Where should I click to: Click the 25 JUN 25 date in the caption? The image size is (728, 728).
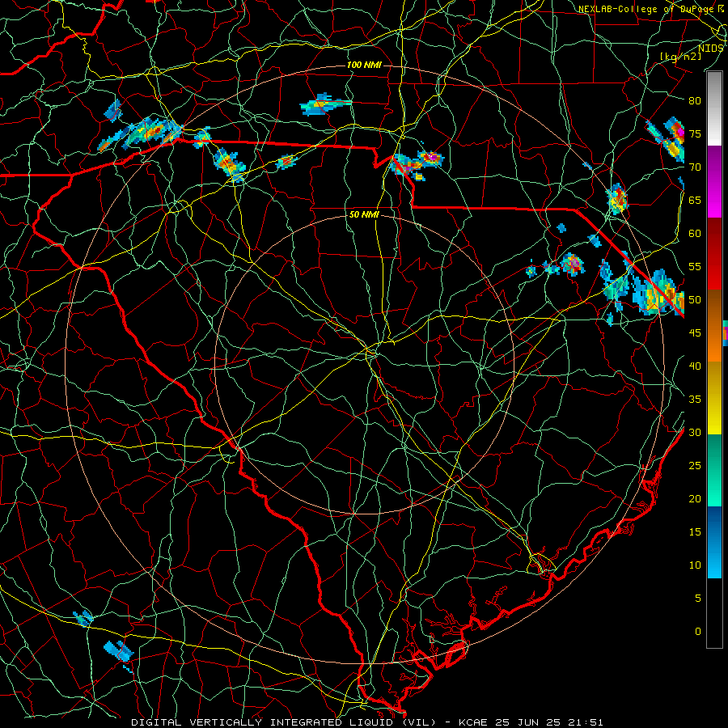(x=530, y=722)
